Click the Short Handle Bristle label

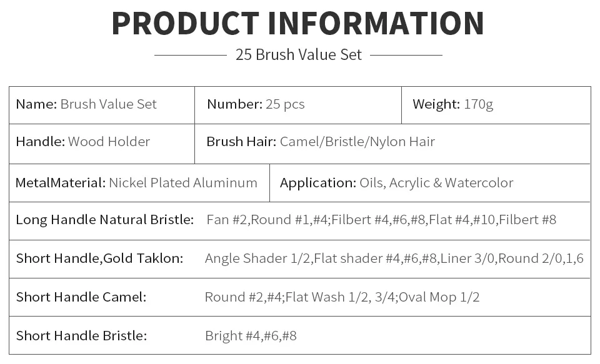(81, 336)
